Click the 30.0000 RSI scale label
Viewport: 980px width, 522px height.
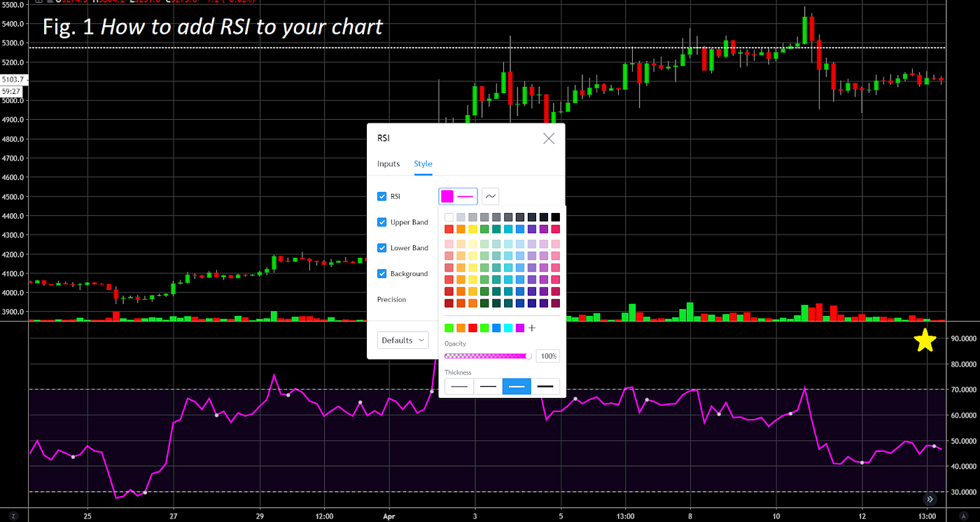point(963,492)
